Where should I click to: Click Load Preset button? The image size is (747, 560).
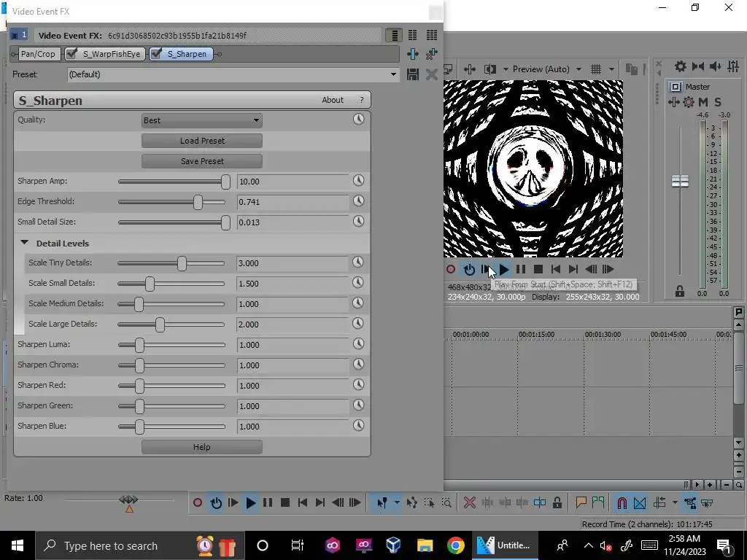click(202, 141)
